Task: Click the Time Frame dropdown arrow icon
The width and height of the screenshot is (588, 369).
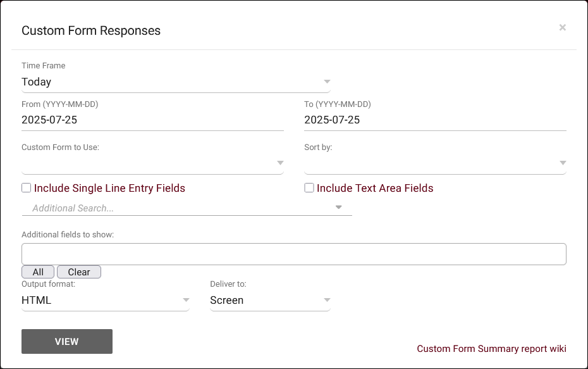Action: click(327, 82)
